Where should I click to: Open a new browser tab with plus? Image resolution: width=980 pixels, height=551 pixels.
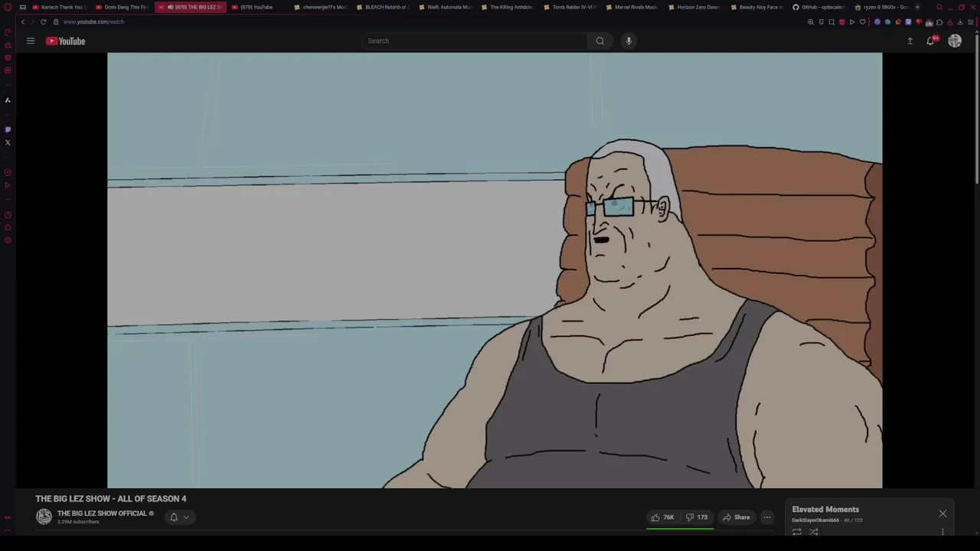pyautogui.click(x=917, y=7)
